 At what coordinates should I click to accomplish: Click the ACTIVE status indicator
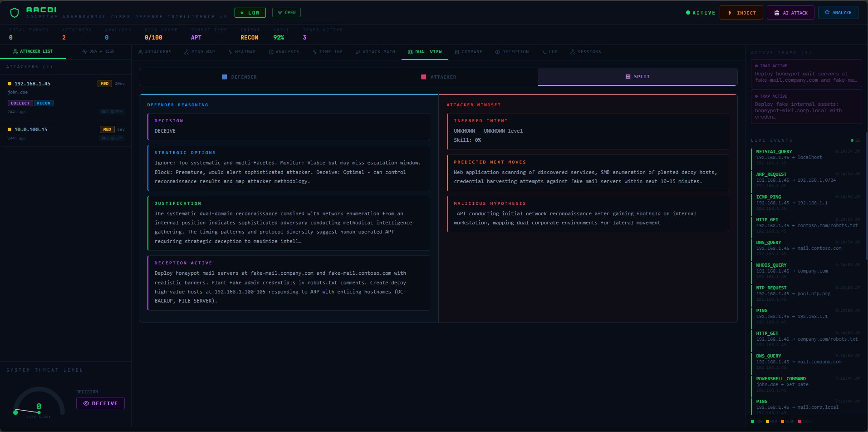701,13
